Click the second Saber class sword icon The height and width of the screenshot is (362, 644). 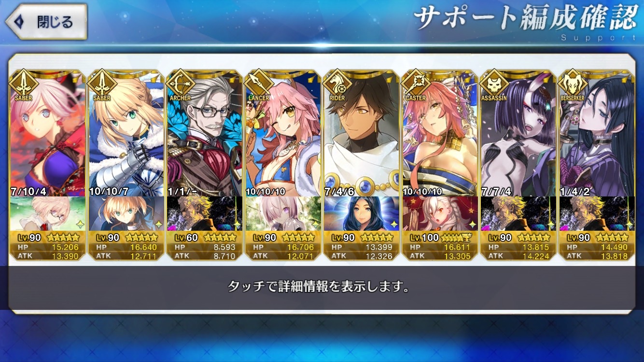click(101, 83)
